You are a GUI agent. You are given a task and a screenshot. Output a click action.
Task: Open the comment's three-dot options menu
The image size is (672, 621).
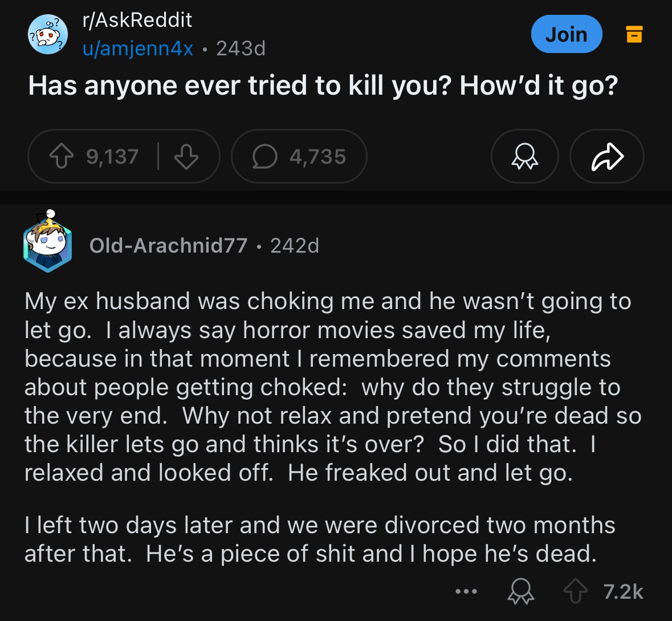tap(466, 592)
